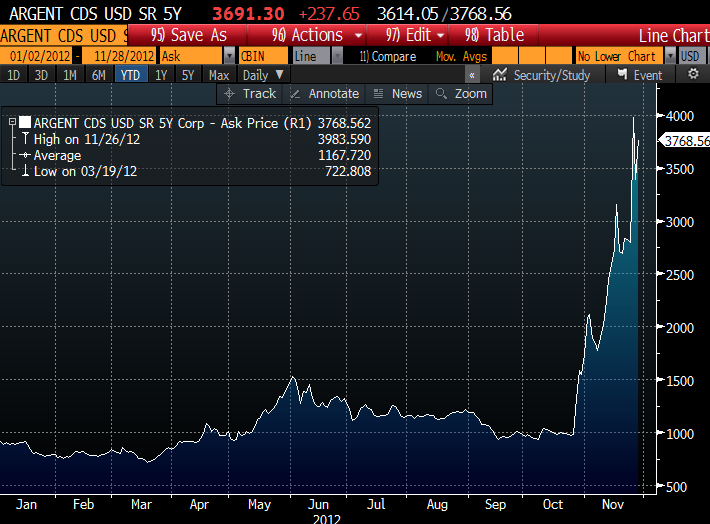Click the Zoom magnifier icon
This screenshot has height=524, width=710.
[x=441, y=93]
